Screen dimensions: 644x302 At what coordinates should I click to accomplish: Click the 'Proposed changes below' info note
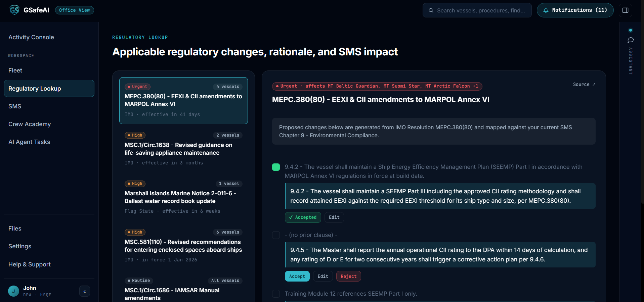434,131
